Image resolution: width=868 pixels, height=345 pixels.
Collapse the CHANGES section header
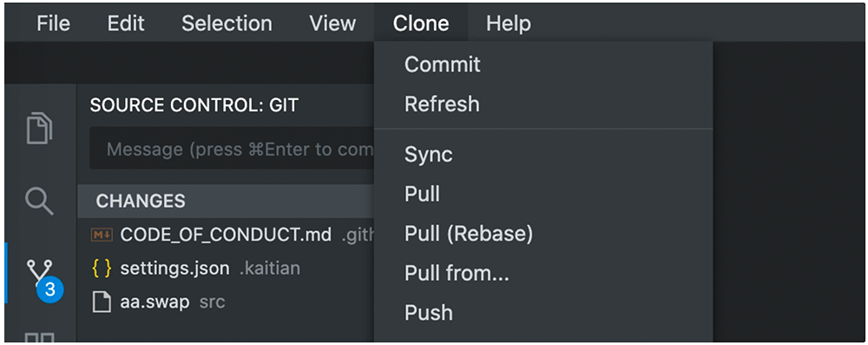click(226, 201)
